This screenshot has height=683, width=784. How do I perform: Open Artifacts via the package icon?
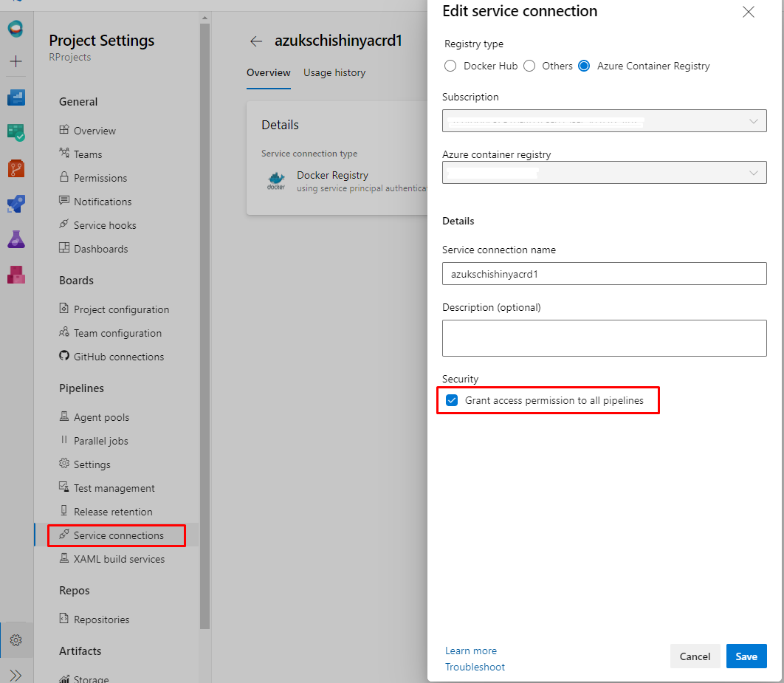16,273
